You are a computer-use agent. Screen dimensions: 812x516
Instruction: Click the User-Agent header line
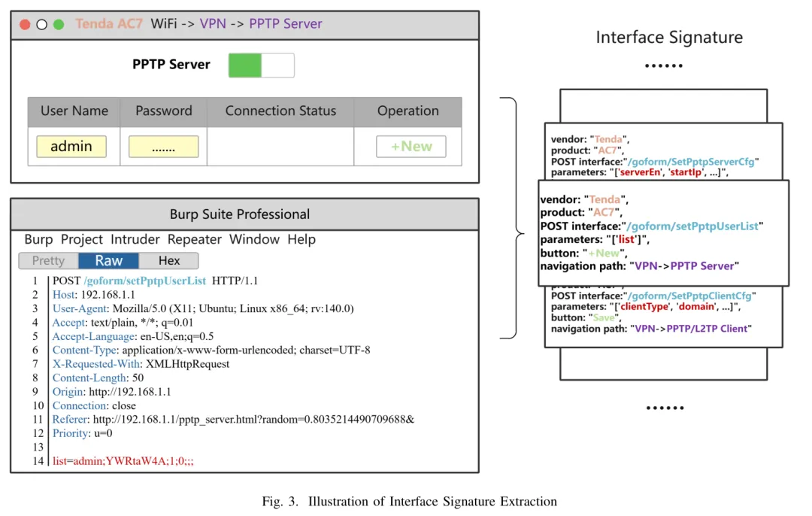pyautogui.click(x=203, y=308)
